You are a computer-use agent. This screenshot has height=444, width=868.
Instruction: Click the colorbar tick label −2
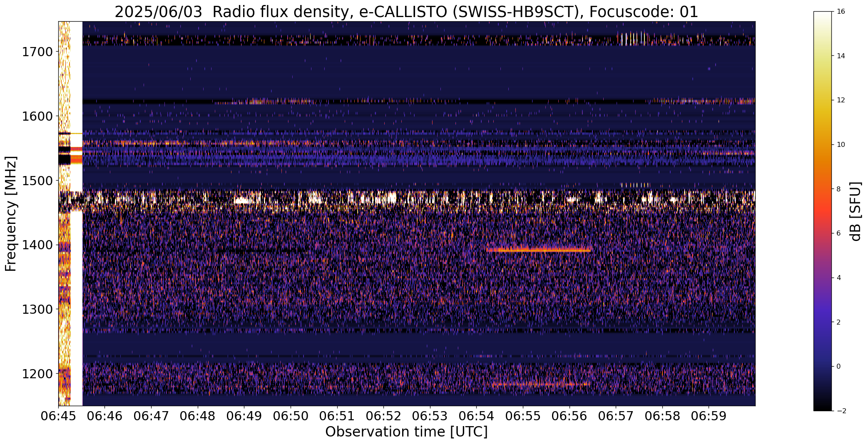pyautogui.click(x=841, y=411)
